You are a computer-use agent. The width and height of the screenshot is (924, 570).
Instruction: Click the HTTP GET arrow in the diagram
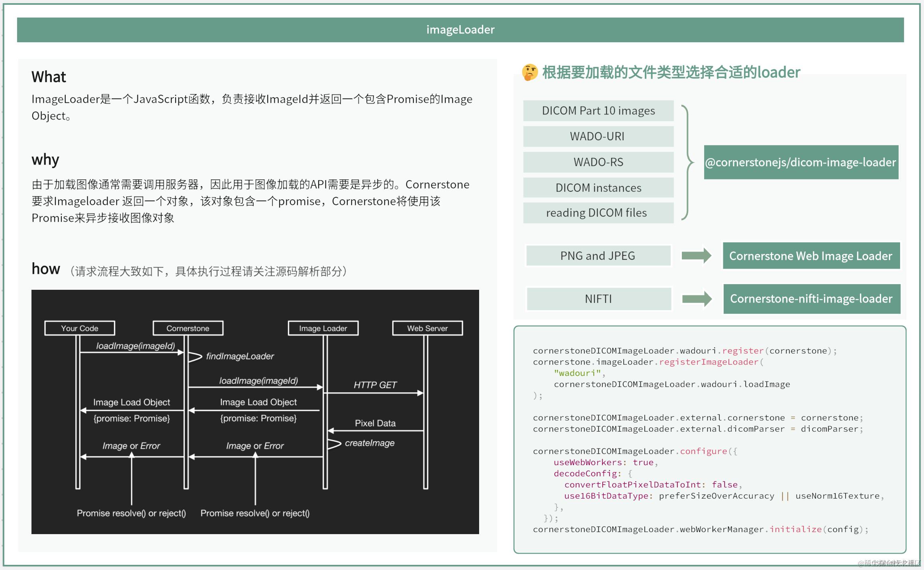coord(374,393)
